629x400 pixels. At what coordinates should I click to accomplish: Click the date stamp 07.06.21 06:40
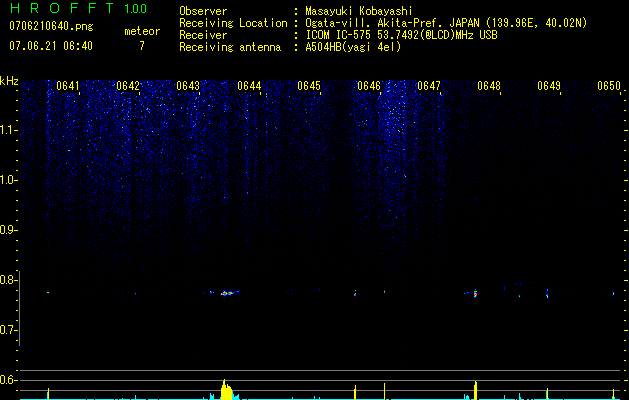(x=51, y=46)
